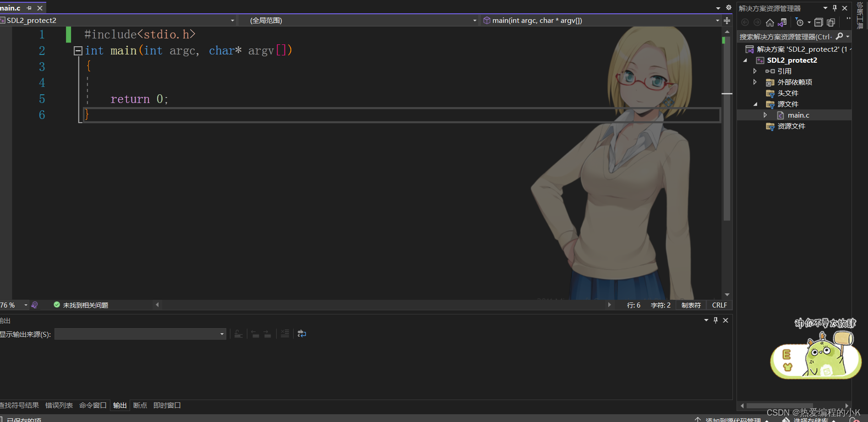Open the SDL2_protect2 project scope dropdown
This screenshot has height=422, width=868.
click(x=232, y=21)
